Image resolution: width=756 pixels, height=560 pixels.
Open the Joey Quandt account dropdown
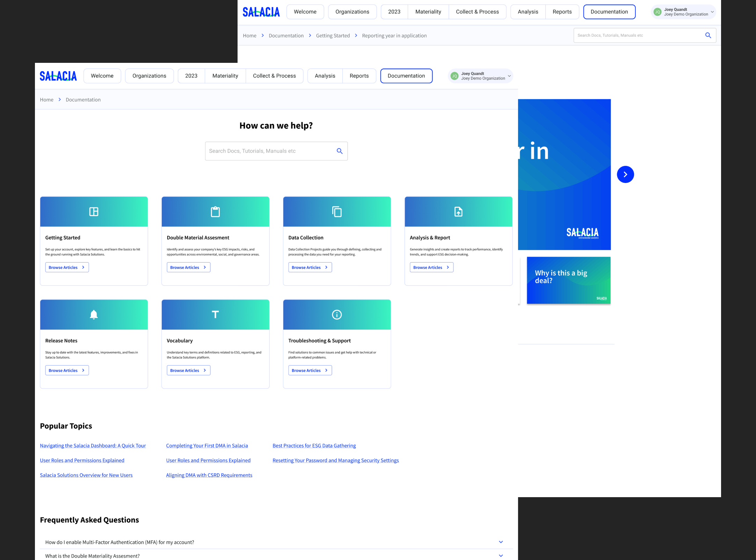point(480,76)
